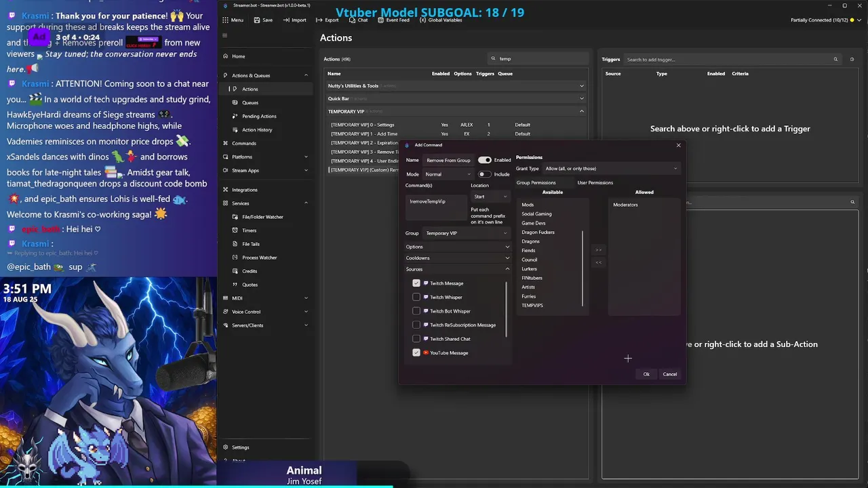Click Ok in Add Command dialog

(646, 374)
